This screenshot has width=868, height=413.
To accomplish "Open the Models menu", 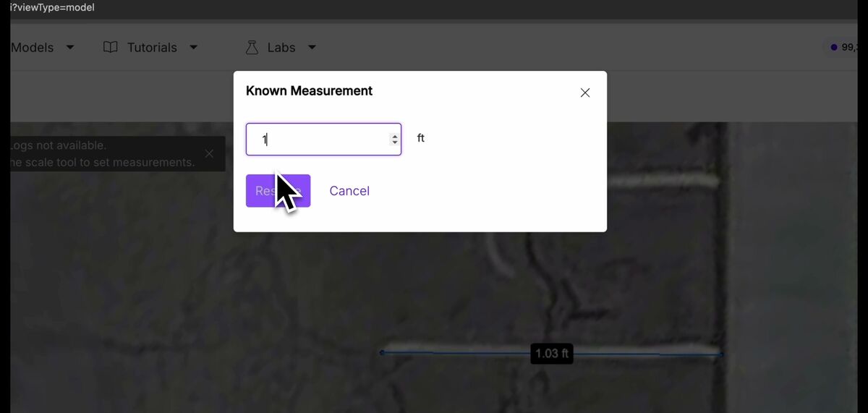I will click(43, 47).
